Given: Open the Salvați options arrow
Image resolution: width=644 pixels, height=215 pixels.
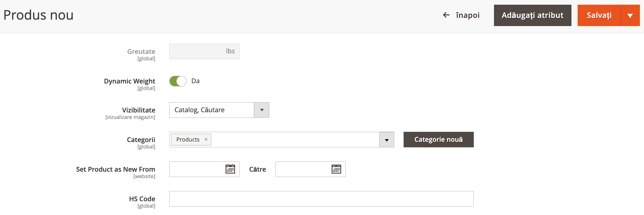Looking at the screenshot, I should point(630,15).
